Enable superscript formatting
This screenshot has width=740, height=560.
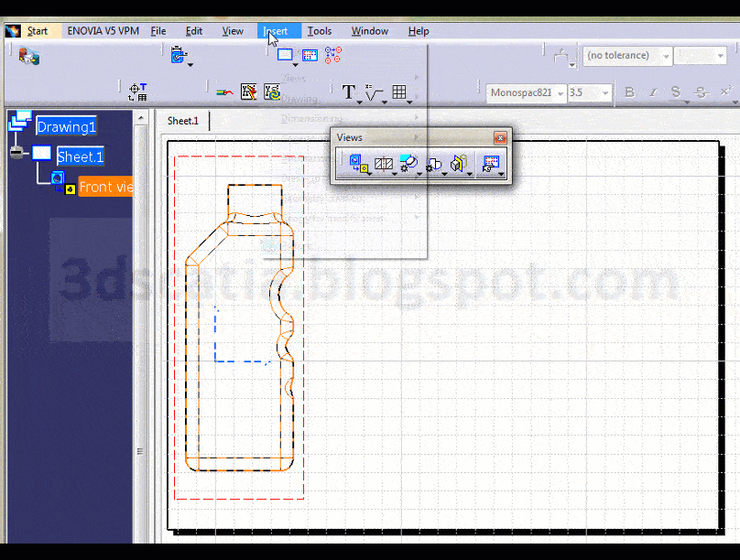(725, 92)
